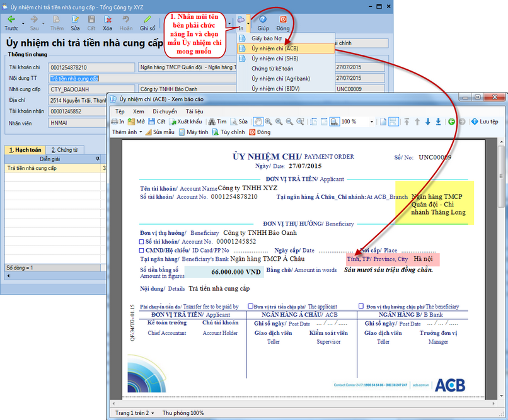This screenshot has width=508, height=420.
Task: Open the Xem menu
Action: [139, 111]
